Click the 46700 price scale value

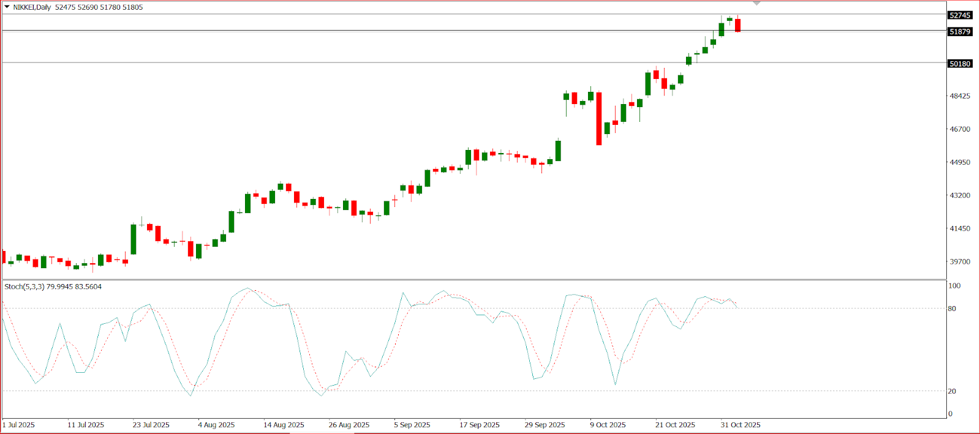coord(960,129)
